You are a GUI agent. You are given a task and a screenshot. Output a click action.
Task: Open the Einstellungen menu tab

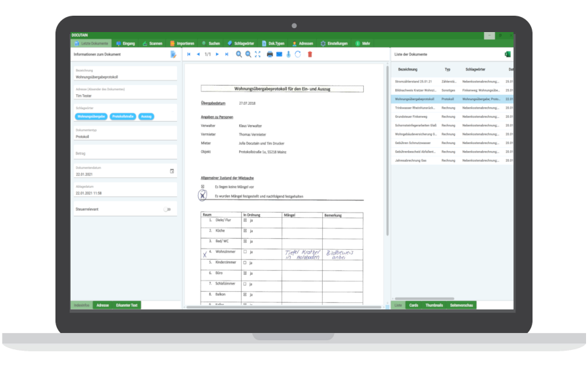[x=334, y=43]
